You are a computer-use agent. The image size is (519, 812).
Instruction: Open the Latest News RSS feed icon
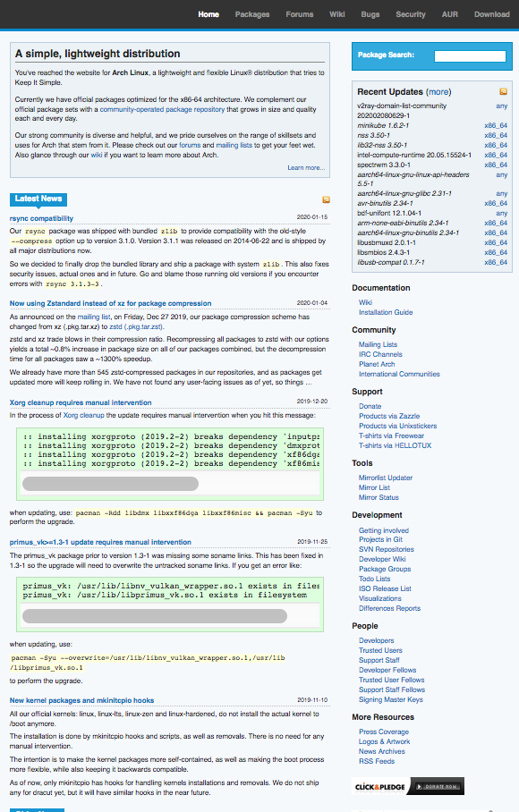coord(326,199)
